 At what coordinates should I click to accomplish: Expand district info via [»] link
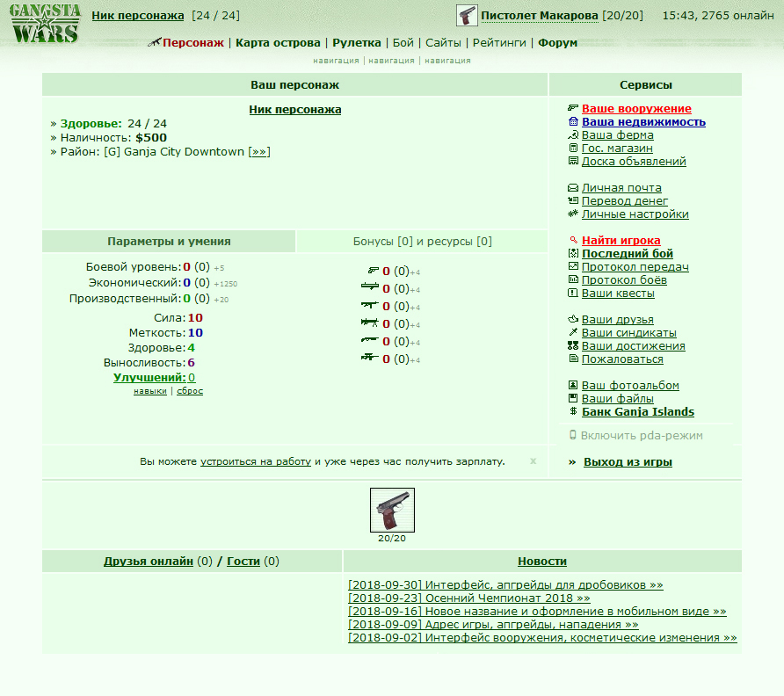tap(258, 152)
